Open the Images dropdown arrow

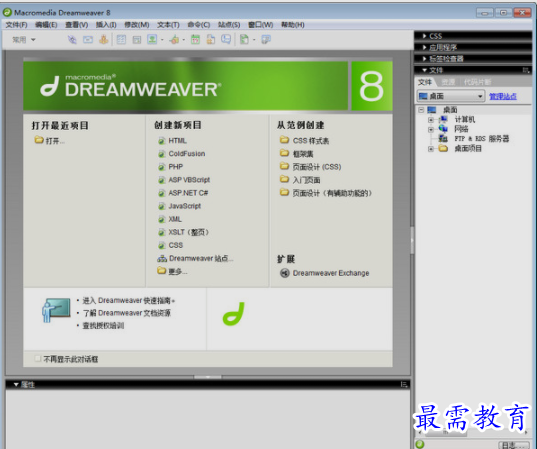(x=162, y=40)
